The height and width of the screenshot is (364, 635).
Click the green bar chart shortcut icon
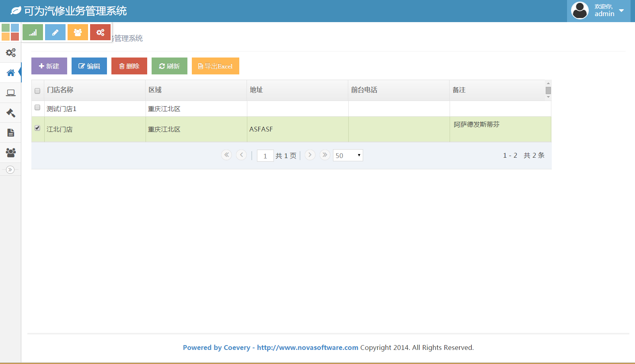(33, 32)
